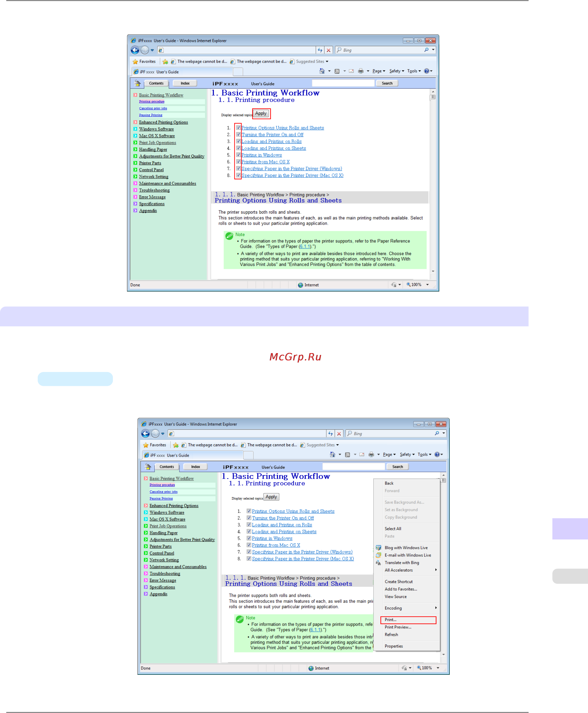Screen dimensions: 588x713
Task: Toggle the 'Loading and Printing on Rolls' checkbox in the top window
Action: coord(238,141)
